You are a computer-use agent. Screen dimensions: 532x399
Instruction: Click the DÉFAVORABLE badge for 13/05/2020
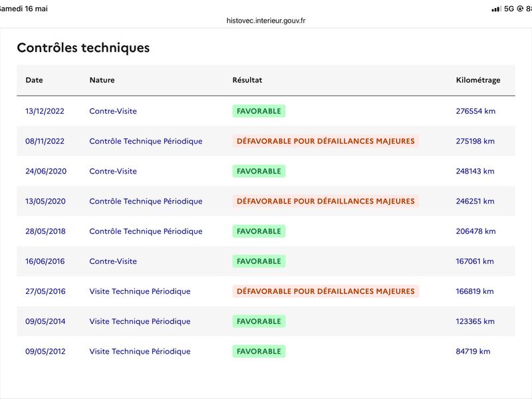tap(326, 201)
